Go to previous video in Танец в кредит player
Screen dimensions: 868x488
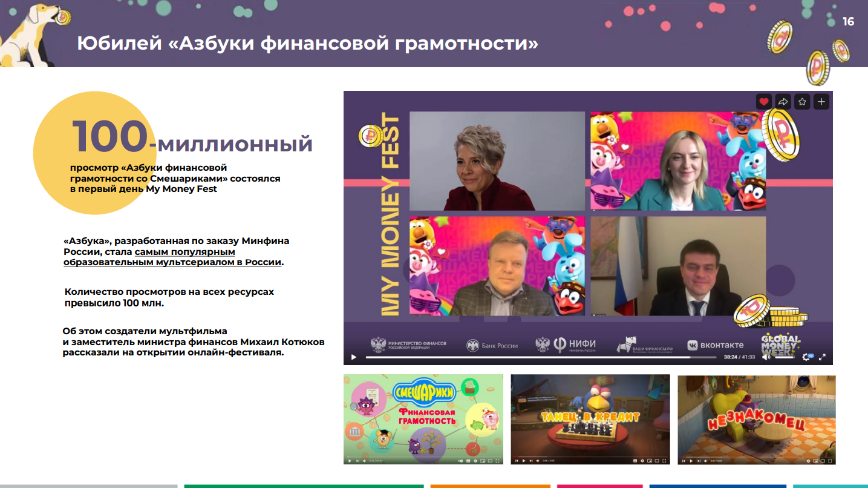coord(517,461)
